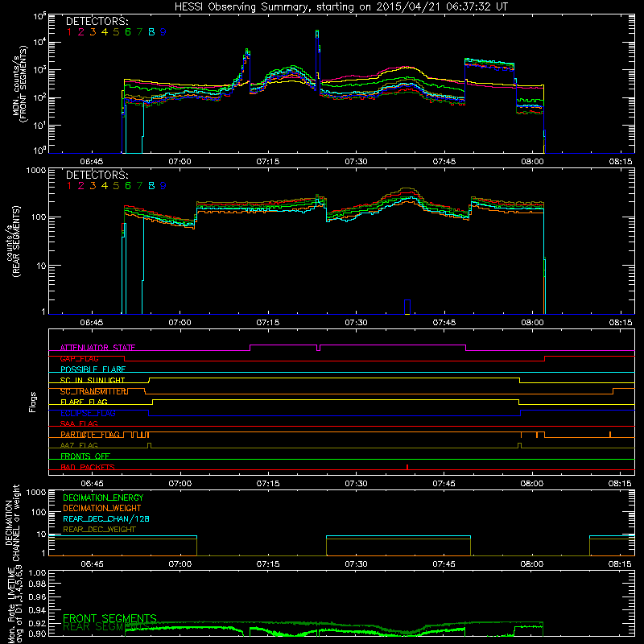This screenshot has width=644, height=644.
Task: Click the FRONT SEGMENTS livetime legend label
Action: [109, 618]
